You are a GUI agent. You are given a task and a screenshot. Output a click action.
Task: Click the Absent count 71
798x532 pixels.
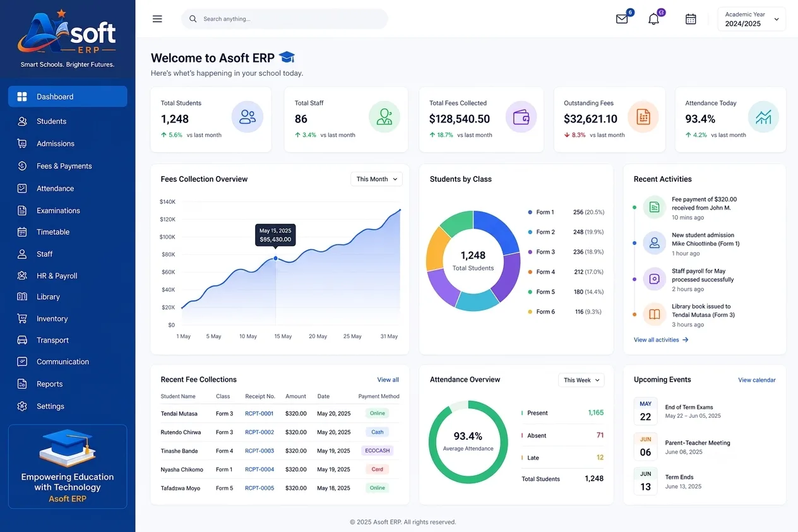point(600,435)
